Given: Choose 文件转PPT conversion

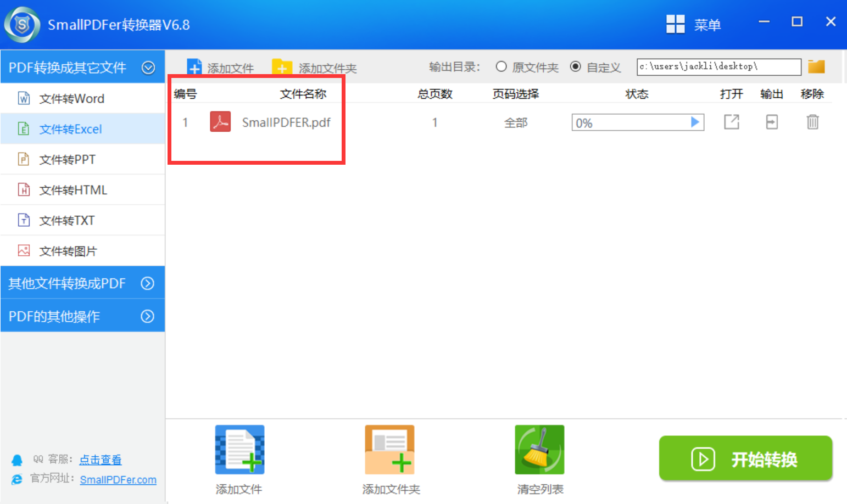Looking at the screenshot, I should tap(83, 159).
